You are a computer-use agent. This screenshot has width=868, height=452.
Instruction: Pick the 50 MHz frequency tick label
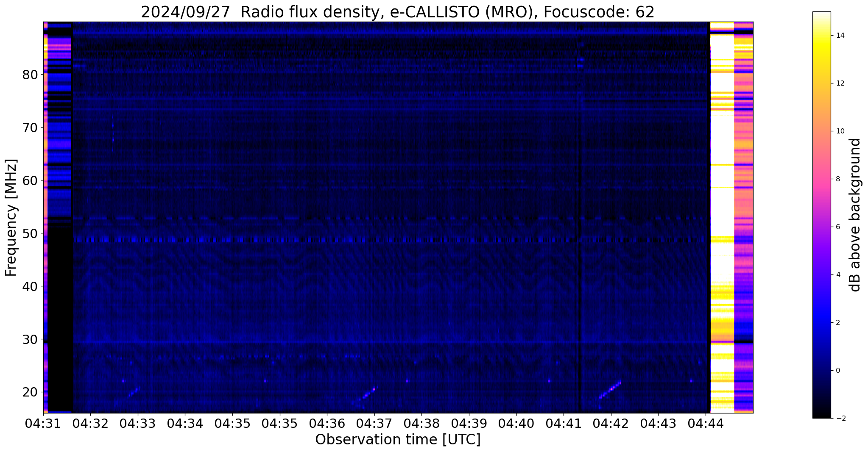[x=30, y=233]
